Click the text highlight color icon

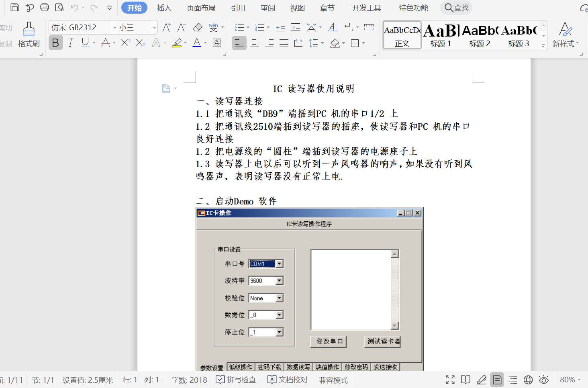click(177, 43)
